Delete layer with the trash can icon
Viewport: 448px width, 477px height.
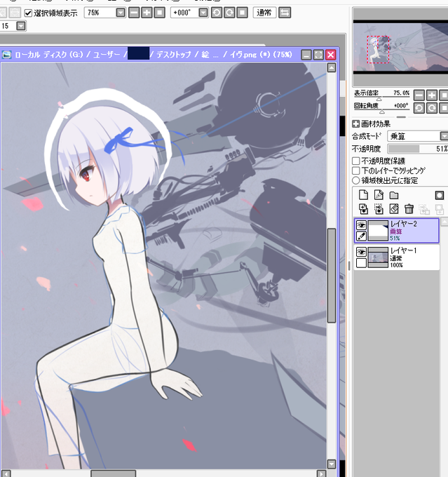coord(409,209)
